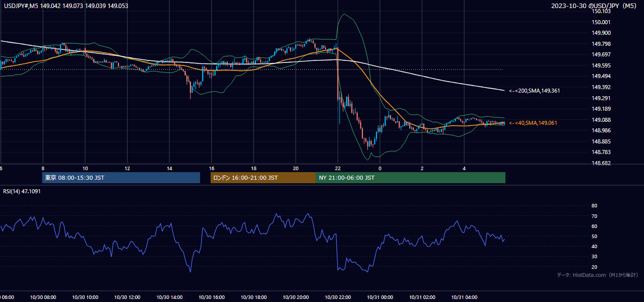Click the '10/30 12:00' time axis label
This screenshot has height=302, width=644.
click(127, 297)
